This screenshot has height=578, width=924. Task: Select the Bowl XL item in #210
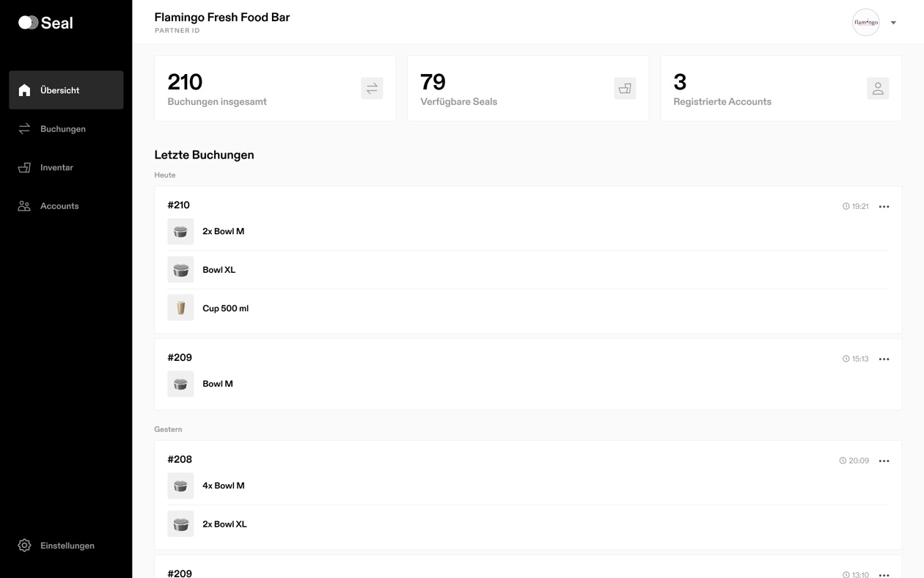[x=528, y=270]
